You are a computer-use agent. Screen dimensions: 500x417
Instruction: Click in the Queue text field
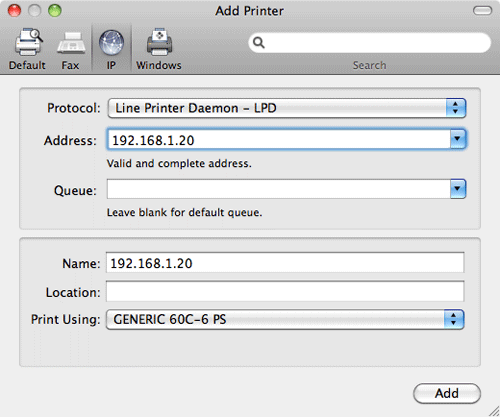[279, 189]
